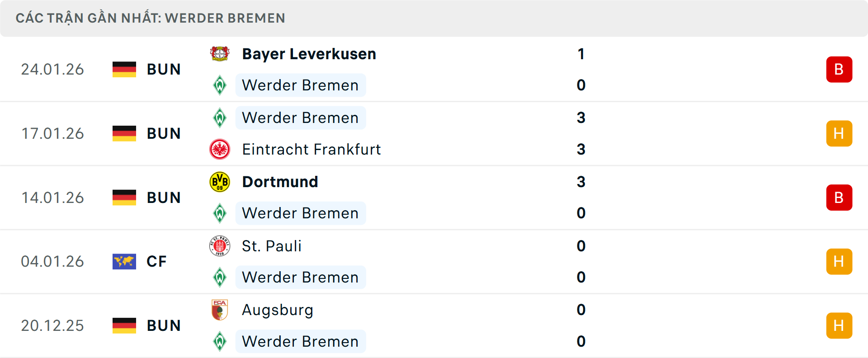The image size is (868, 358).
Task: Click the date 20.12.25
Action: (52, 325)
